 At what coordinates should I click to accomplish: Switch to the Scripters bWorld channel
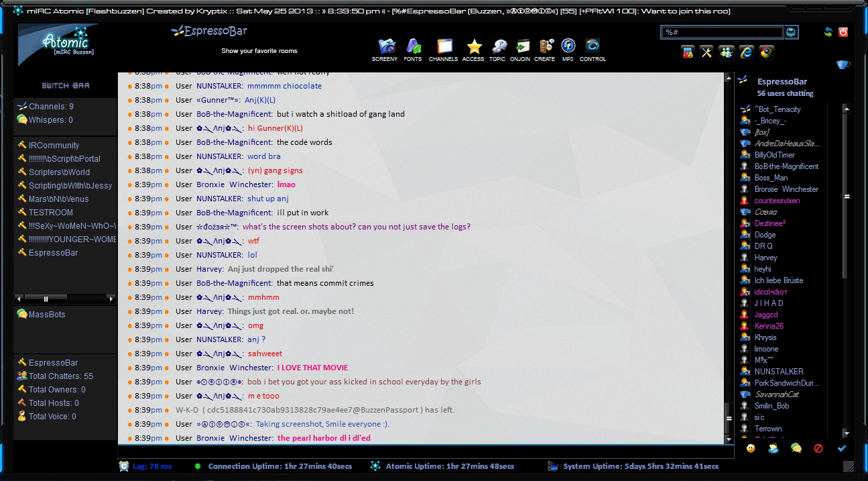click(x=54, y=172)
